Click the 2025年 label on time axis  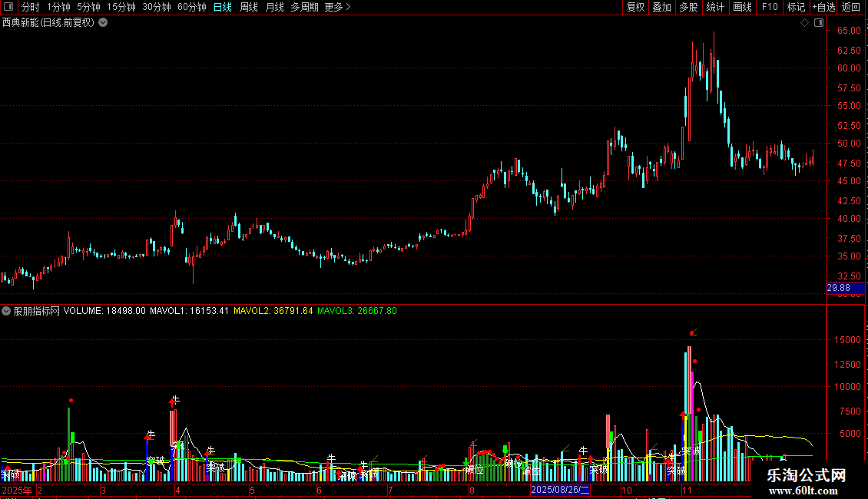pos(17,490)
